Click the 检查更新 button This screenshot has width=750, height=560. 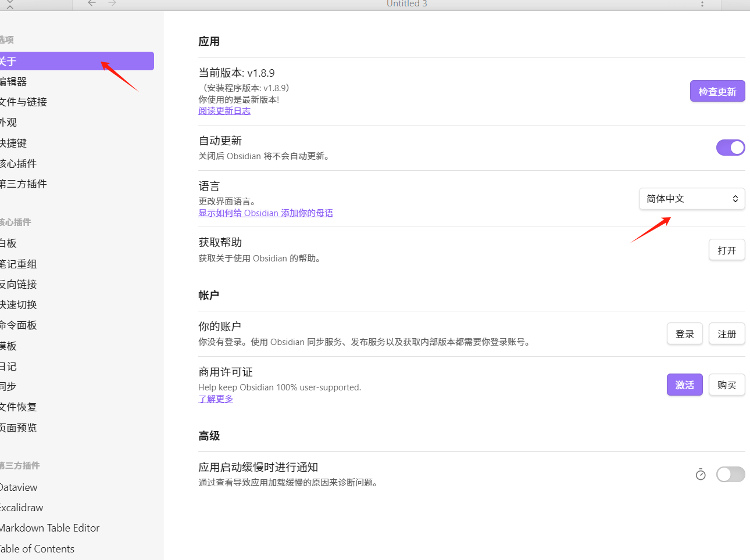pyautogui.click(x=717, y=91)
